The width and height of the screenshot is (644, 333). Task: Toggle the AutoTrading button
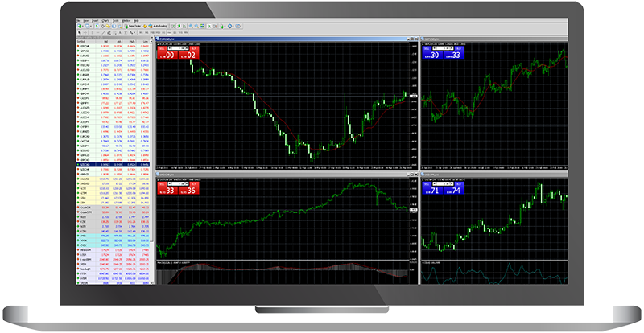pos(155,27)
